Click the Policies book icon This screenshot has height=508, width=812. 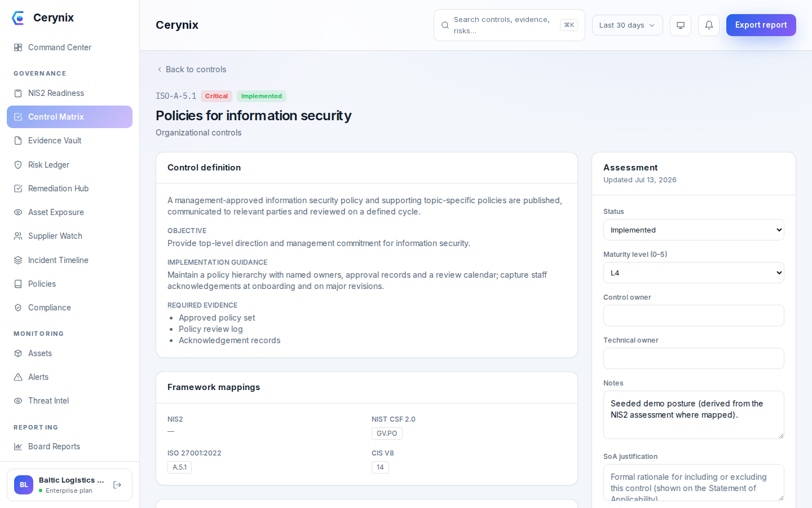(x=18, y=284)
